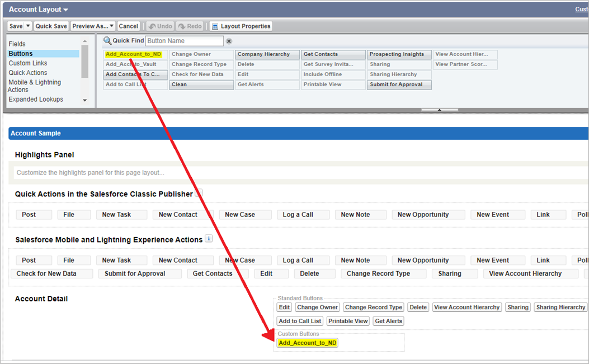
Task: Collapse the palette using the center arrow
Action: pyautogui.click(x=439, y=110)
